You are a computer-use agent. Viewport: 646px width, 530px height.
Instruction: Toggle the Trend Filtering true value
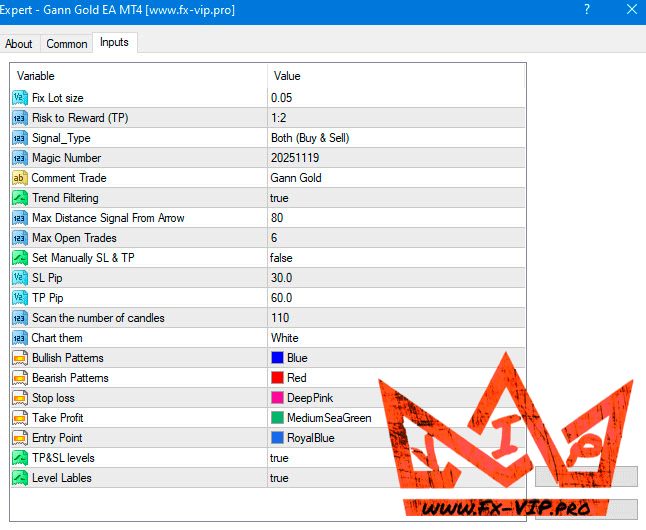tap(282, 198)
